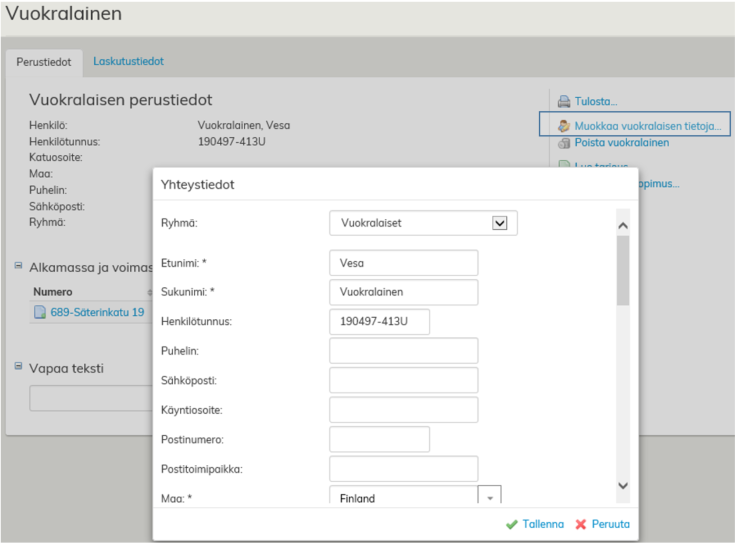Click the dialog's vertical scrollbar thumb
The width and height of the screenshot is (735, 543).
[623, 270]
